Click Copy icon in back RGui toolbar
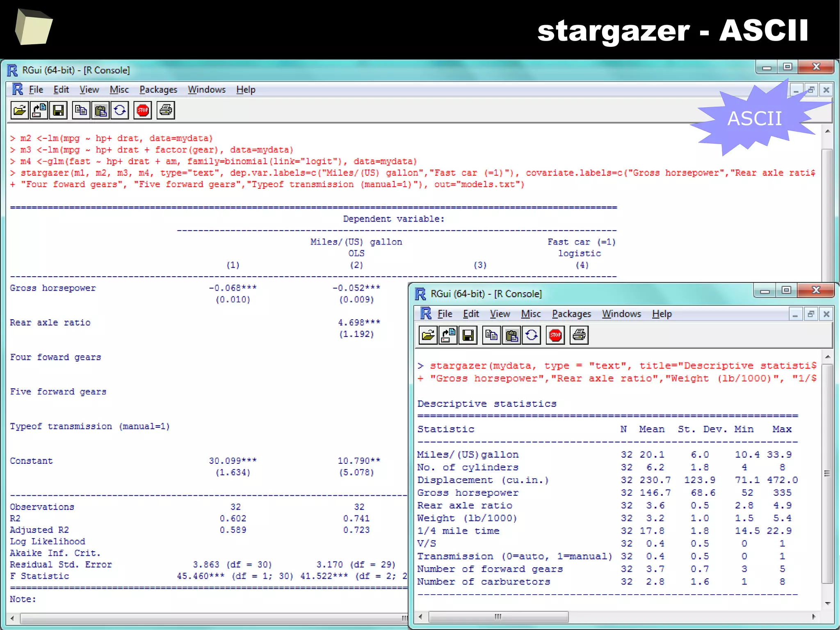The width and height of the screenshot is (840, 630). pyautogui.click(x=81, y=110)
